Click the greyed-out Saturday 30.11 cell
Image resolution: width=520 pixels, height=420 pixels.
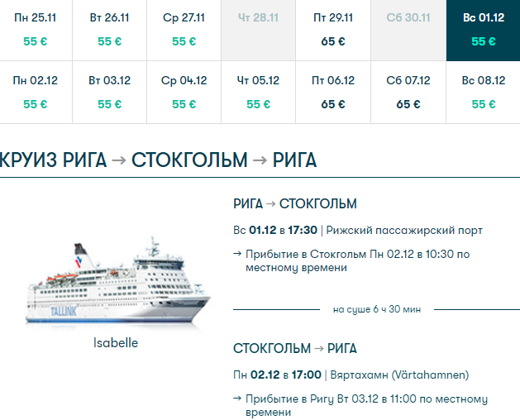click(408, 29)
